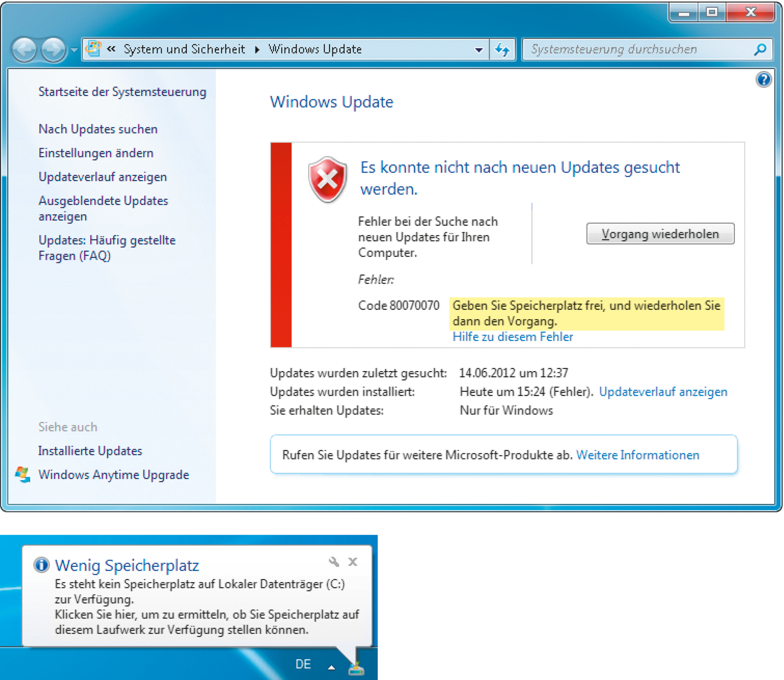
Task: Click the forward navigation arrow
Action: point(53,49)
